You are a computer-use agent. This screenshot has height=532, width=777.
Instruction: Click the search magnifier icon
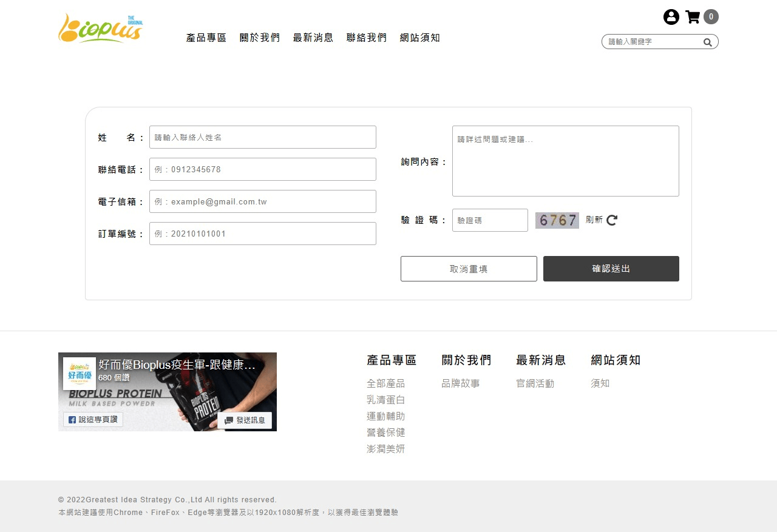click(x=708, y=42)
